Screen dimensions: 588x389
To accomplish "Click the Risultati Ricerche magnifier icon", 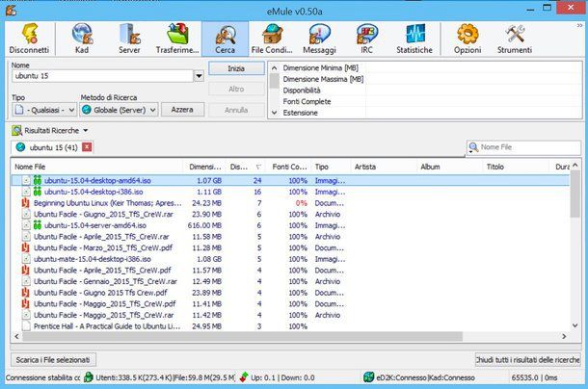I will 17,130.
